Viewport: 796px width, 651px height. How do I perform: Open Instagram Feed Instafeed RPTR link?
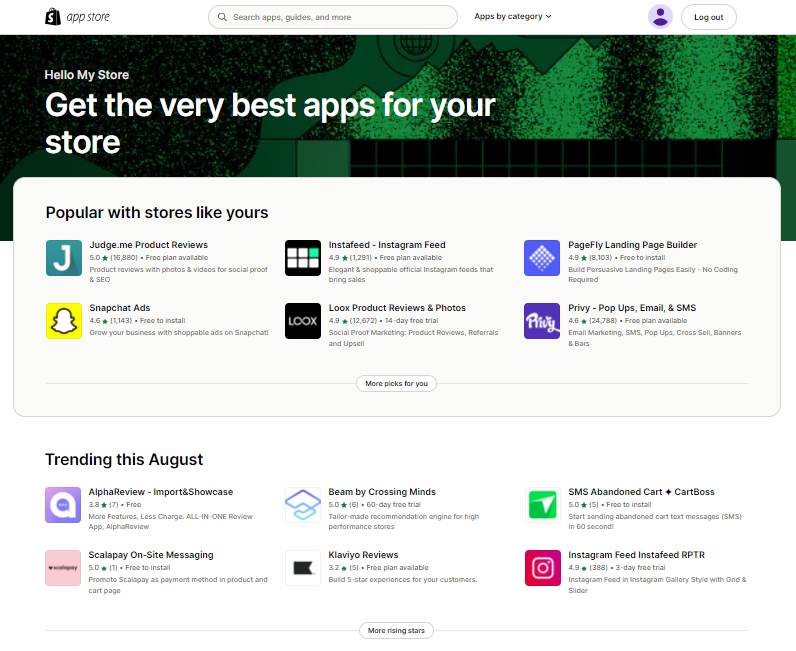pyautogui.click(x=637, y=555)
